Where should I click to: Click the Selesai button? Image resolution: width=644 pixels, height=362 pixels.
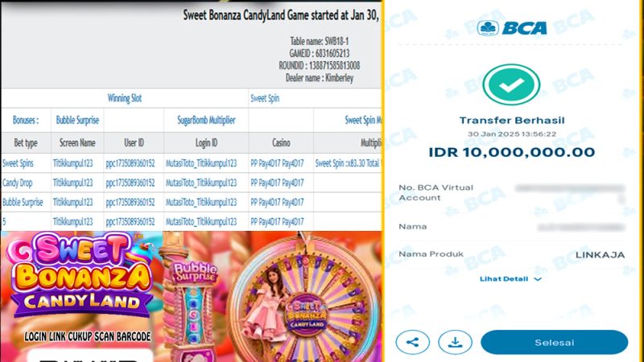point(554,343)
